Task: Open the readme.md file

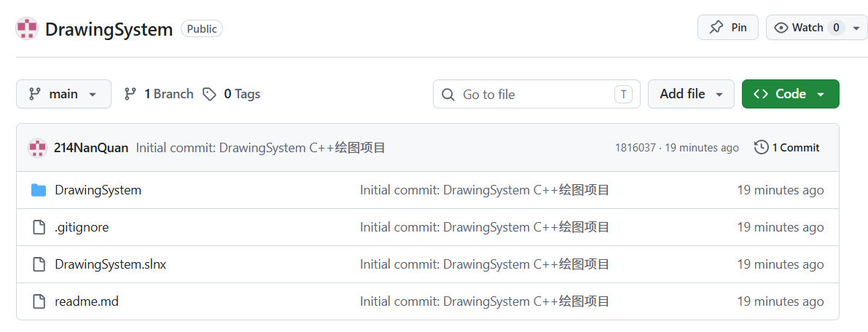Action: tap(86, 301)
